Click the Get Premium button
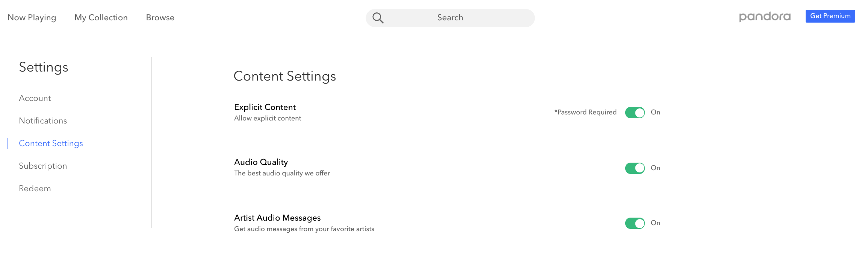The height and width of the screenshot is (253, 868). [x=830, y=16]
